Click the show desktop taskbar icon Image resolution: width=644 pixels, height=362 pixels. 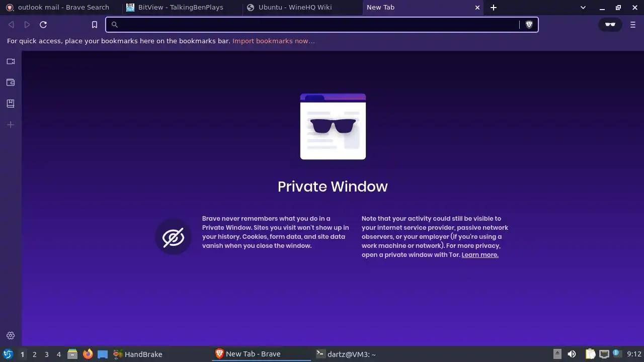pos(103,354)
